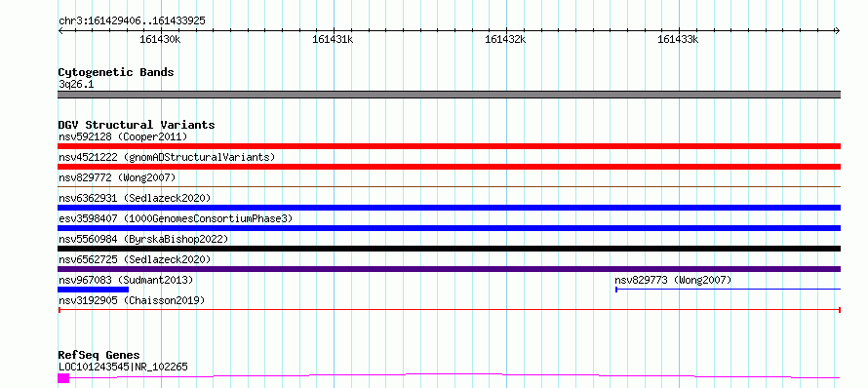Click the 161430k ruler position label
The height and width of the screenshot is (388, 868).
(161, 39)
